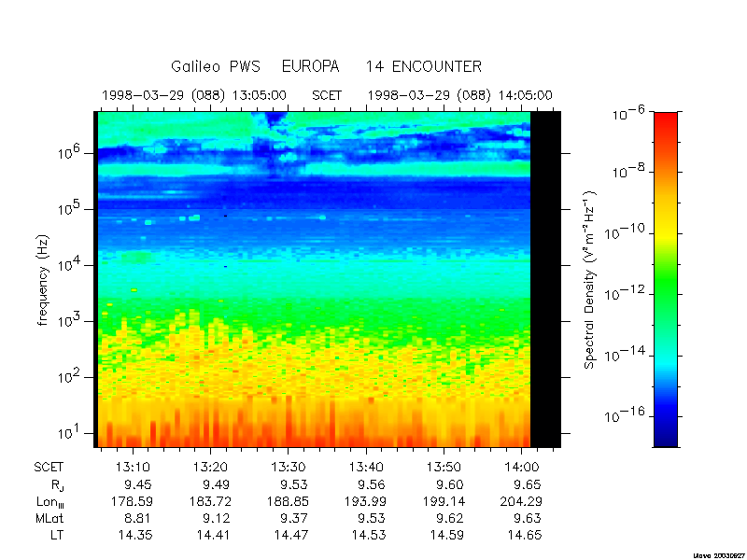This screenshot has height=560, width=747.
Task: Click the SCET tick label '13:20'
Action: (211, 468)
